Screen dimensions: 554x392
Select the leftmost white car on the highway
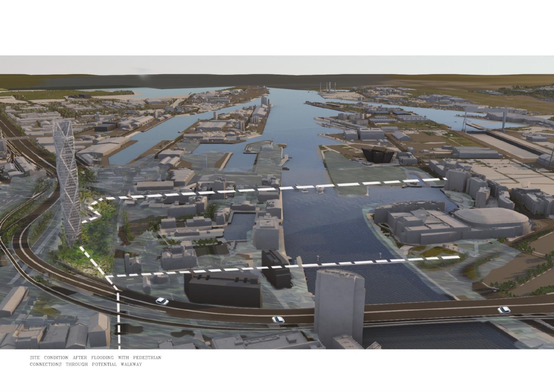[162, 301]
